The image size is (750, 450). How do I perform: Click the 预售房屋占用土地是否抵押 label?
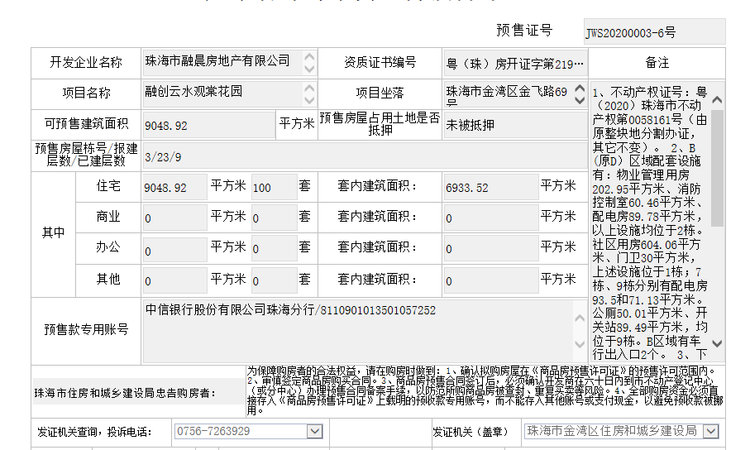click(380, 124)
